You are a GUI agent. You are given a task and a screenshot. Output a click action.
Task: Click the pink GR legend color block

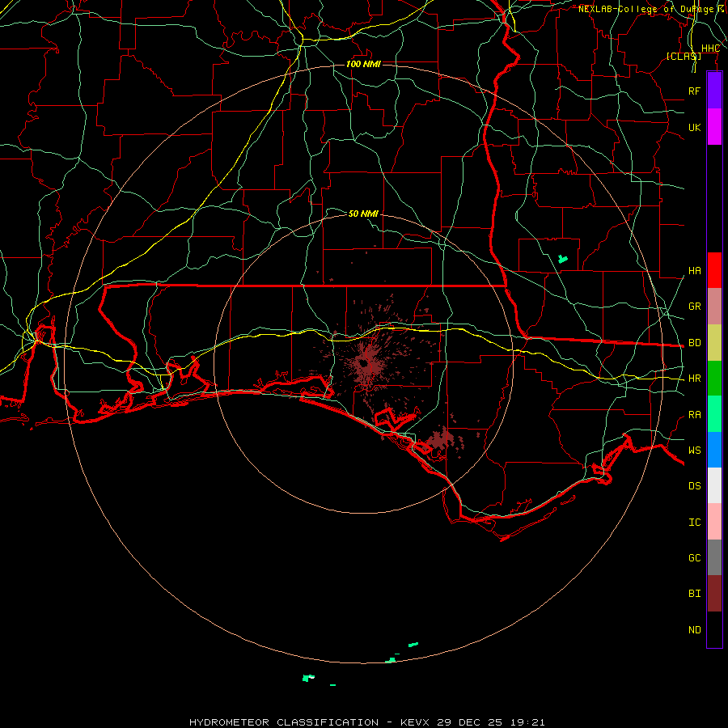[x=714, y=307]
